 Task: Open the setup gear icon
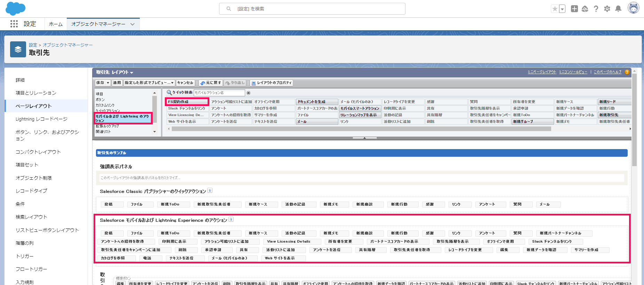[607, 9]
